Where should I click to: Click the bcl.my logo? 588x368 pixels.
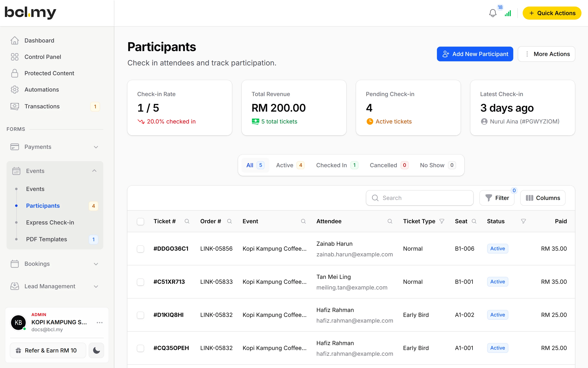click(x=30, y=13)
